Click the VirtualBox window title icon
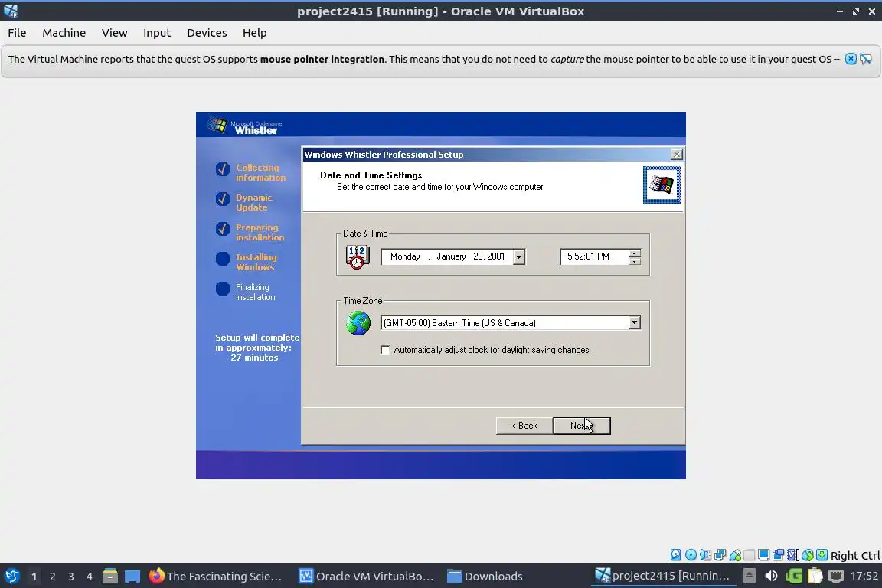This screenshot has width=882, height=588. 10,11
